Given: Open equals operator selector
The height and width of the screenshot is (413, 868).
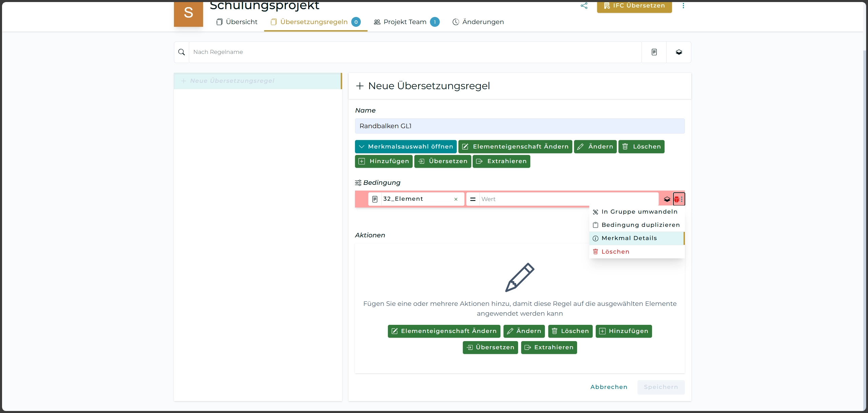Looking at the screenshot, I should coord(473,199).
